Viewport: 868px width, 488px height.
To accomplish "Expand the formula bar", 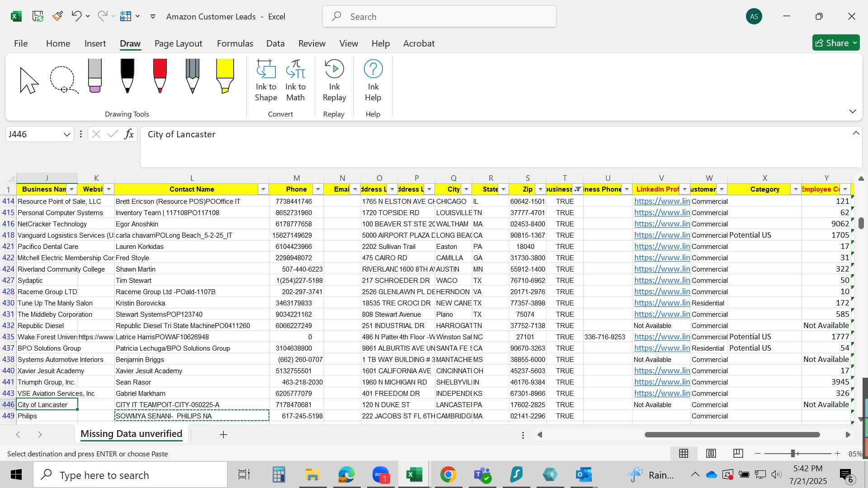I will pos(856,133).
